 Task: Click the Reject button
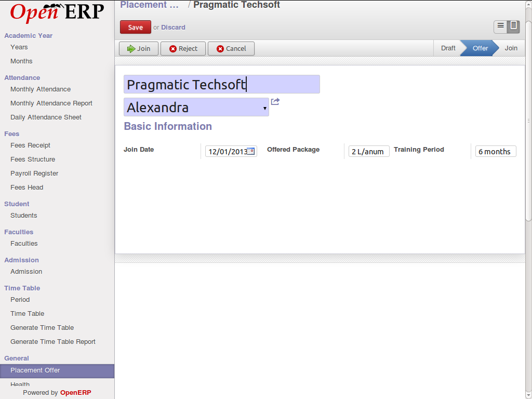click(x=183, y=48)
